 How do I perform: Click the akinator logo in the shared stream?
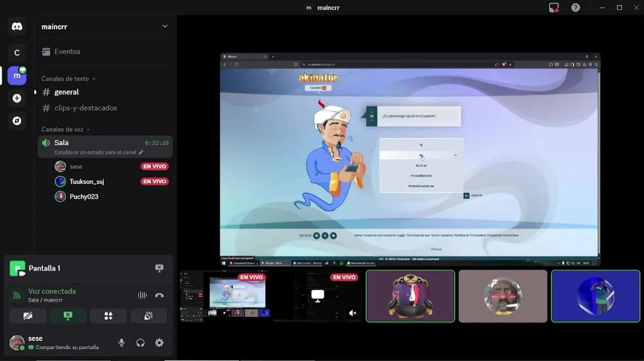pos(318,78)
